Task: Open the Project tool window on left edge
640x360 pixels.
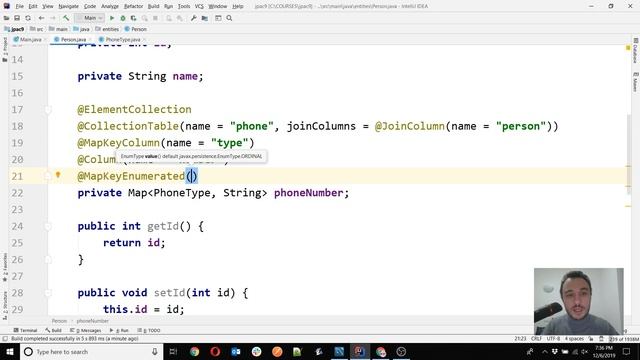Action: tap(4, 49)
